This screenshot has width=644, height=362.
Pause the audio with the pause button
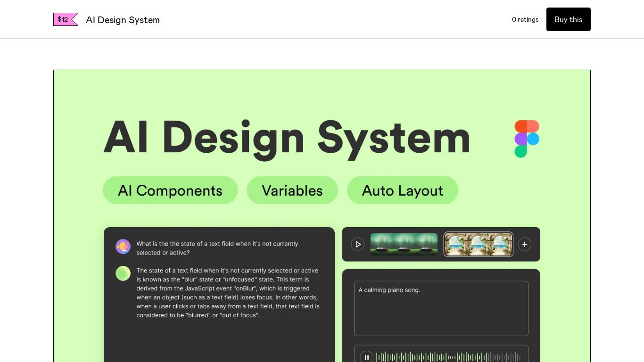pos(366,357)
